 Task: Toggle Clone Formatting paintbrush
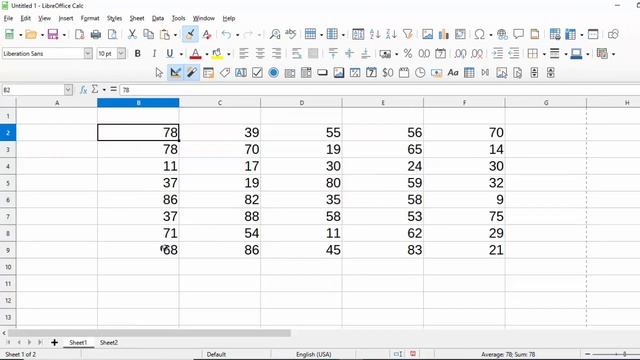pos(190,34)
